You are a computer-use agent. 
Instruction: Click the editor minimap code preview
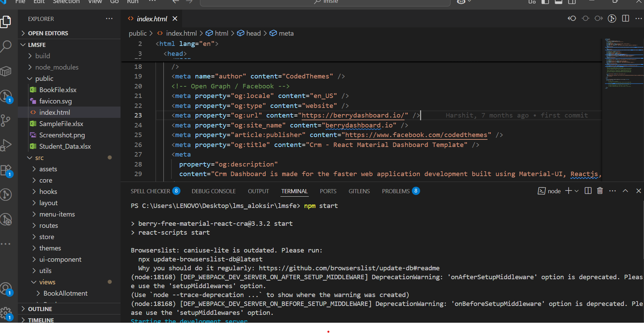(x=622, y=63)
